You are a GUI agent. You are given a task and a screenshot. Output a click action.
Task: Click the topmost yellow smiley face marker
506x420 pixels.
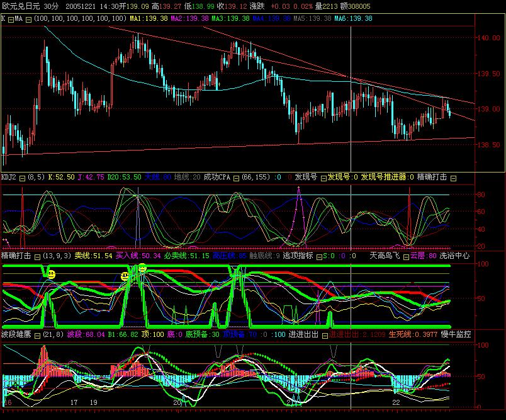142,268
